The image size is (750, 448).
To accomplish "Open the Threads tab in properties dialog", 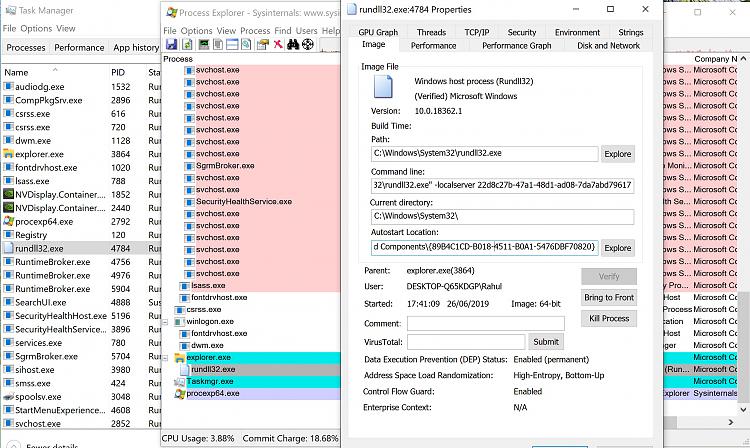I will point(431,32).
